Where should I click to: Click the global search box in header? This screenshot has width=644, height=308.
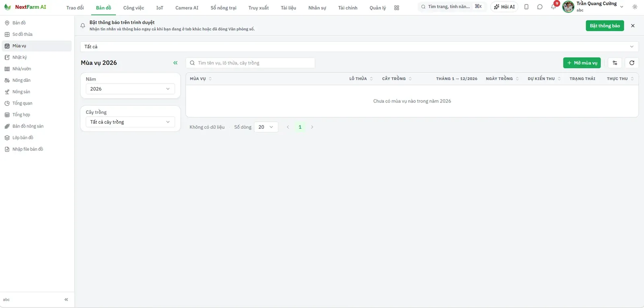tap(452, 7)
